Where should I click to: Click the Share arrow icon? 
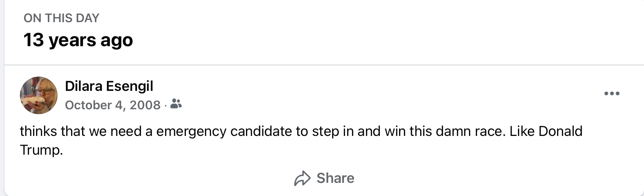[302, 178]
